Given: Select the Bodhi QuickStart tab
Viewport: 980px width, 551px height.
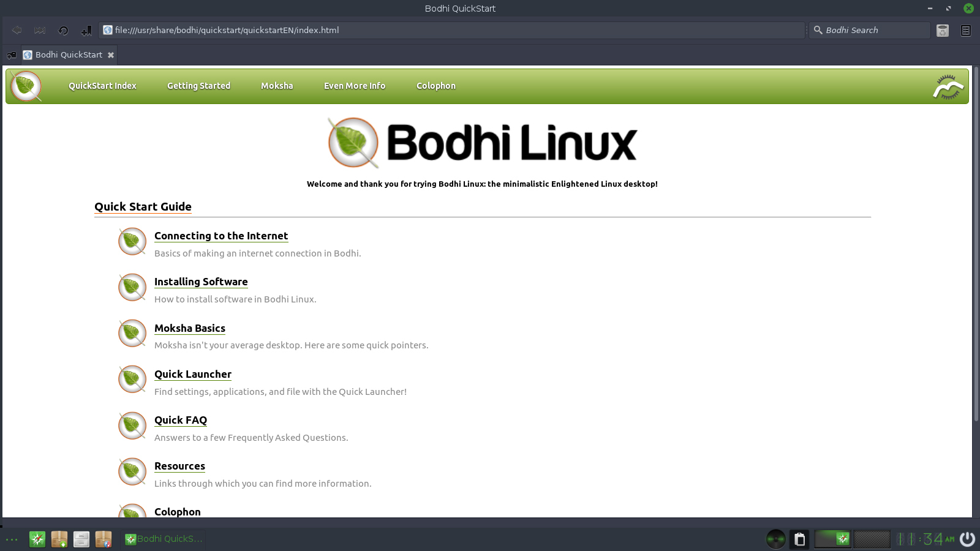Looking at the screenshot, I should [69, 54].
